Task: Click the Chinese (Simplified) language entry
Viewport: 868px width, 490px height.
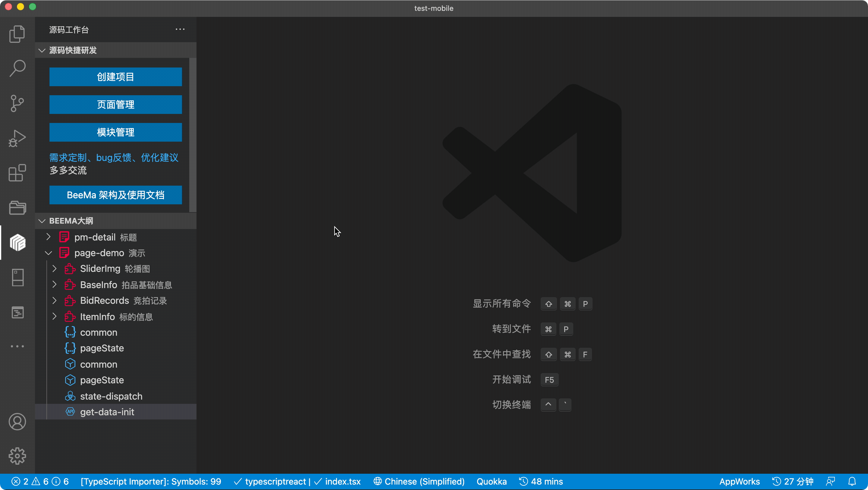Action: pos(419,481)
